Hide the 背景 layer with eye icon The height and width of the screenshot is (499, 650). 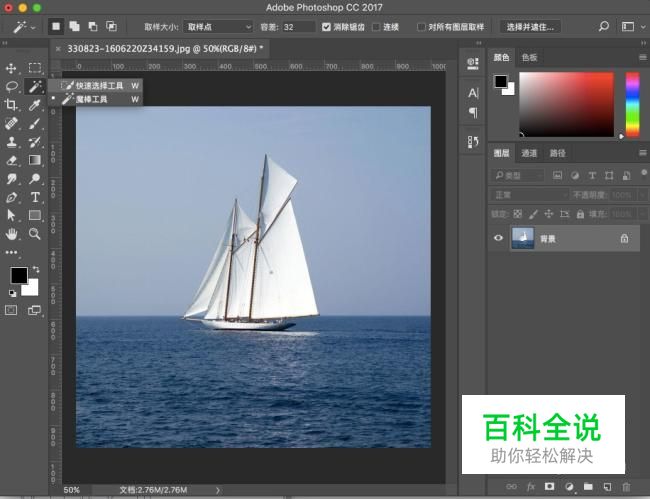coord(499,239)
